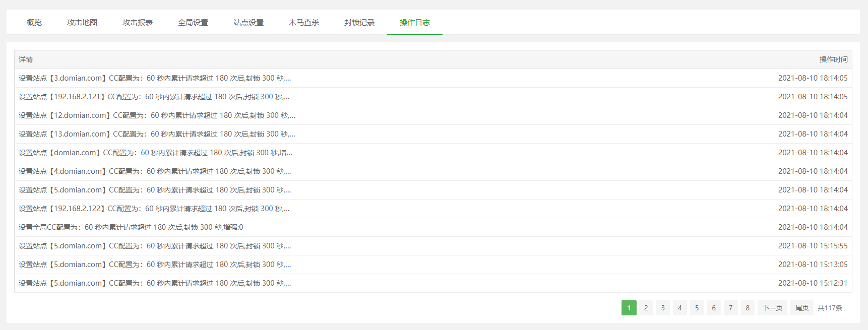The height and width of the screenshot is (330, 868).
Task: Open page 8 in pagination
Action: coord(748,308)
